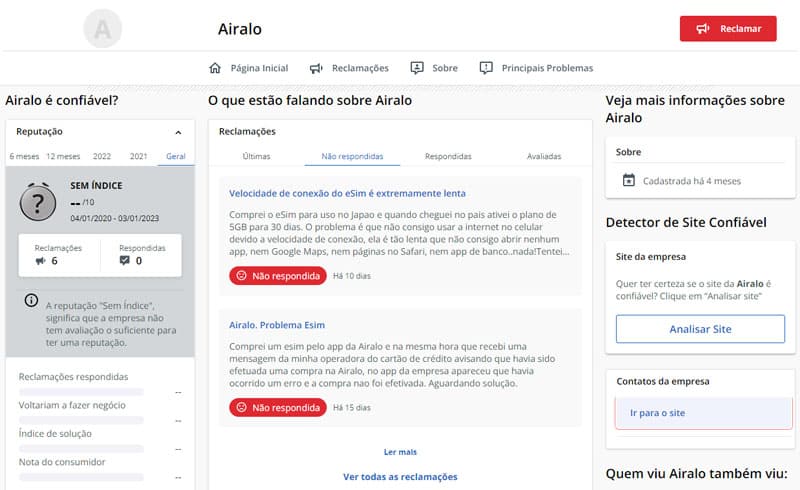Click the 'Site da empresa' heading
This screenshot has width=800, height=490.
pos(651,257)
